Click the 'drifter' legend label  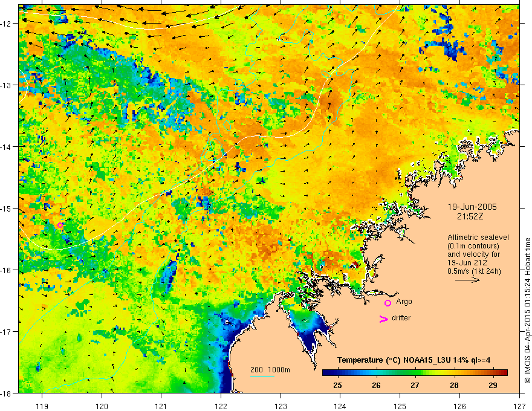[401, 318]
